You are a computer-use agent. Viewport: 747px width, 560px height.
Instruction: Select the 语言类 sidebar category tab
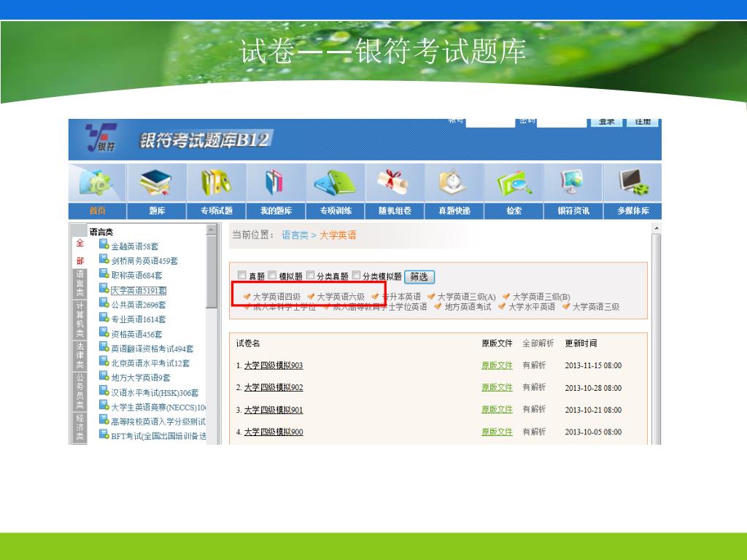(80, 284)
